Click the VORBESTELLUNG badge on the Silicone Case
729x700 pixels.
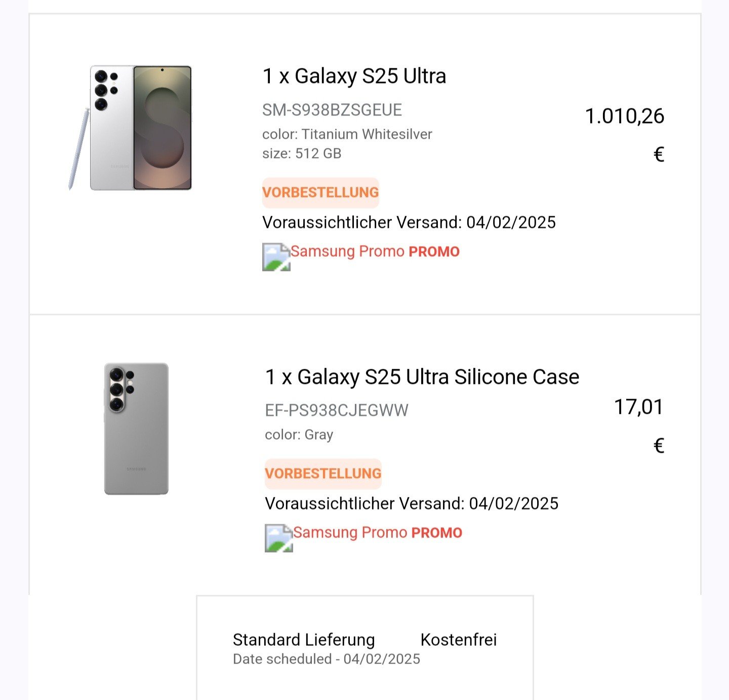pos(323,474)
